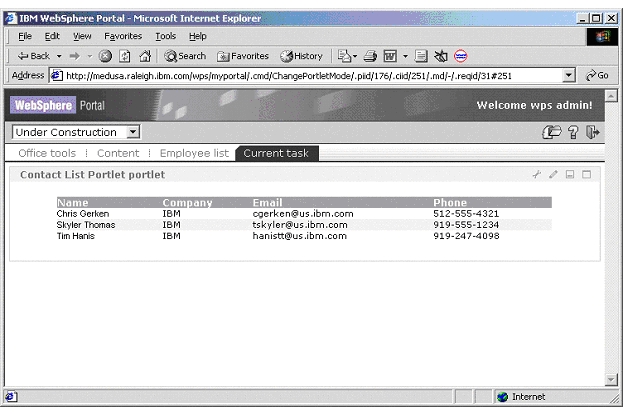Click the Stop loading icon
This screenshot has width=623, height=414.
point(105,56)
